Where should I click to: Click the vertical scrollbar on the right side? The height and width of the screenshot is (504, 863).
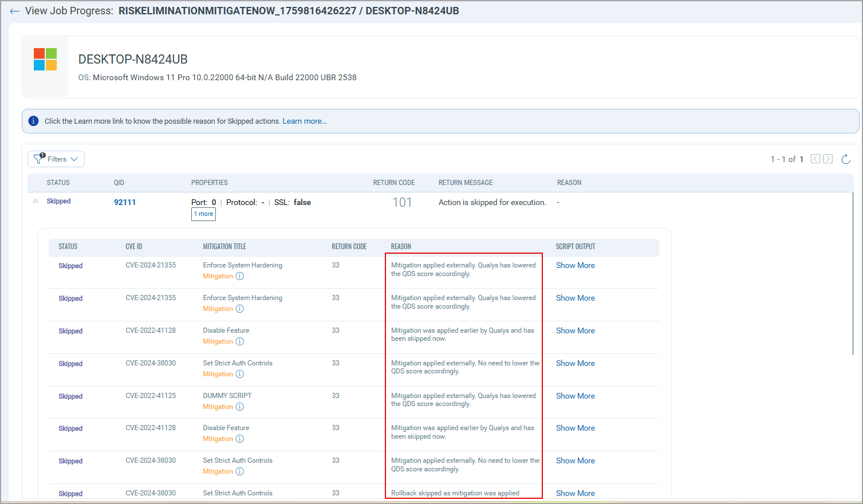pyautogui.click(x=853, y=275)
